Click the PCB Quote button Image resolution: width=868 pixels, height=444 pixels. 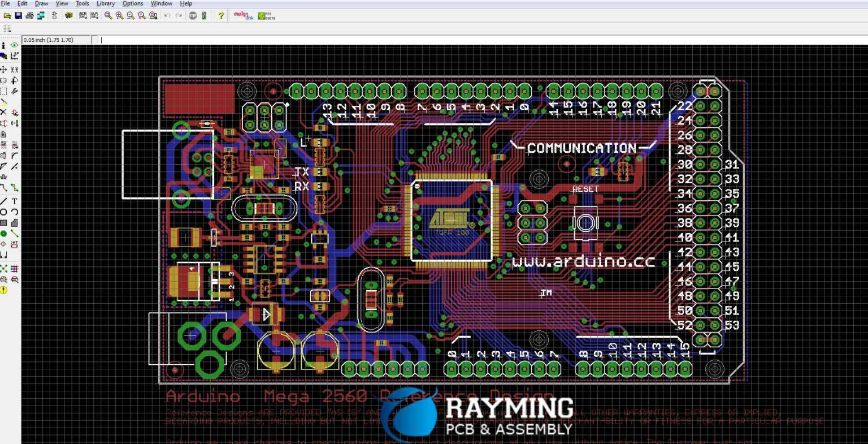[x=266, y=16]
